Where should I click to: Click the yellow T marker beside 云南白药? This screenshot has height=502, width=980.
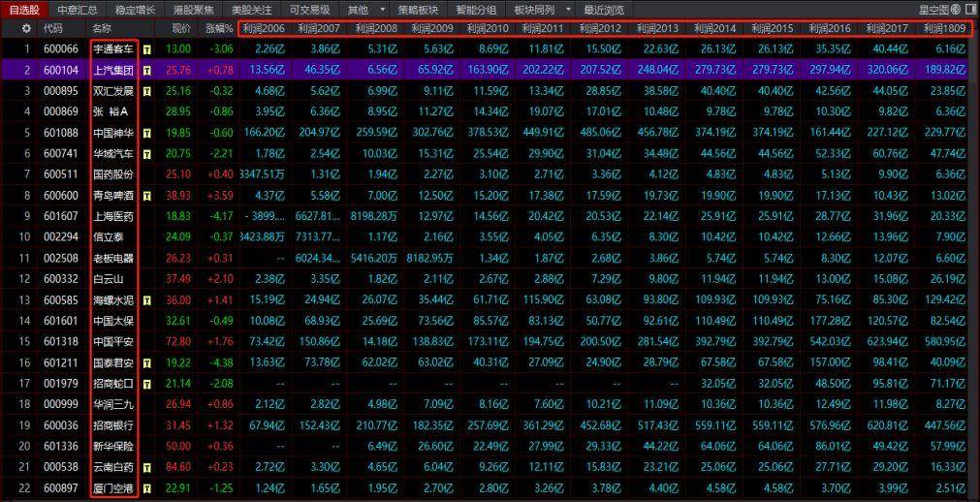[x=147, y=467]
